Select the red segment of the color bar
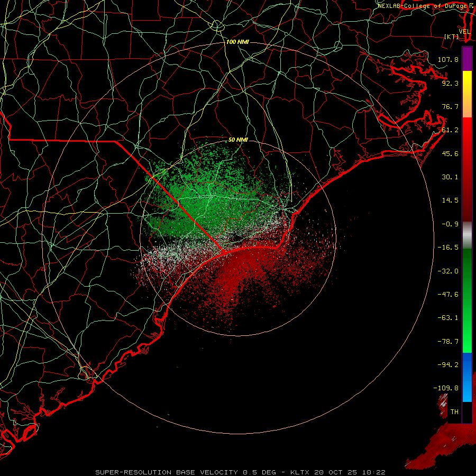 pyautogui.click(x=467, y=169)
